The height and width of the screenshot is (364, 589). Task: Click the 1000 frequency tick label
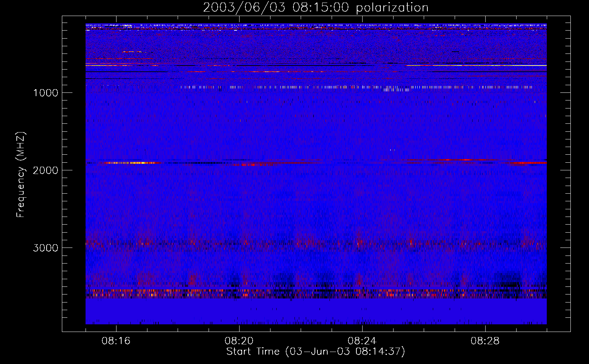click(46, 93)
